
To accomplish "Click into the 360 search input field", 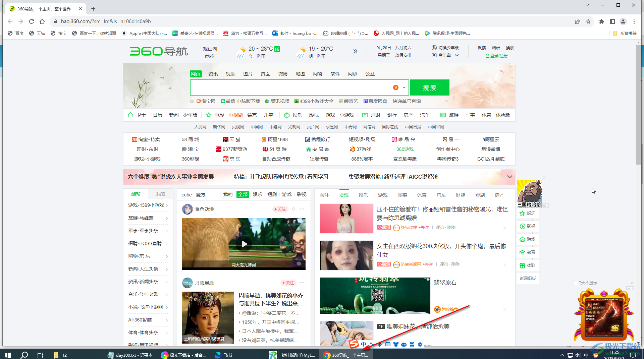I will click(291, 87).
